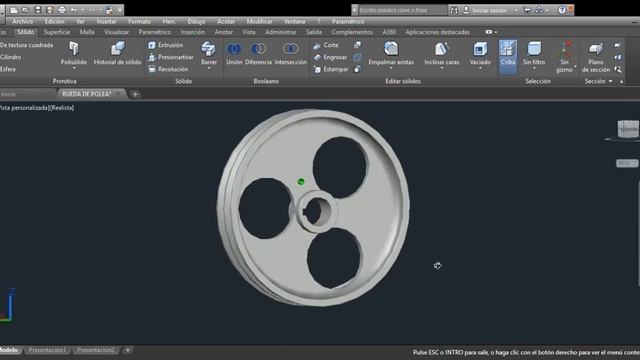Image resolution: width=640 pixels, height=360 pixels.
Task: Click the Inclinar caras tool
Action: (442, 53)
